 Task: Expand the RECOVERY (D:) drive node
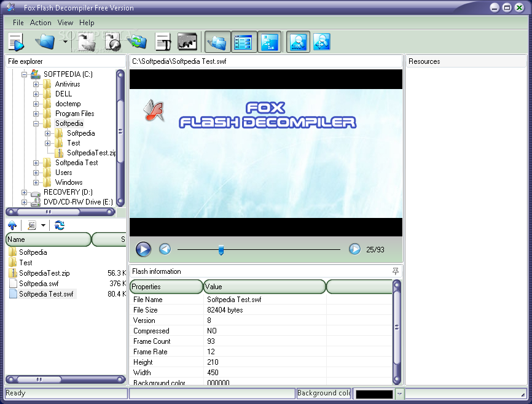coord(24,192)
